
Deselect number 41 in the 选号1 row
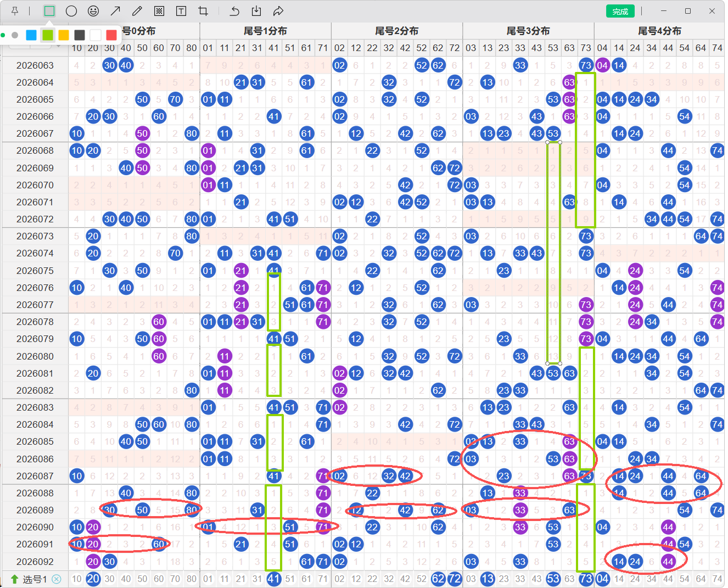[x=273, y=579]
